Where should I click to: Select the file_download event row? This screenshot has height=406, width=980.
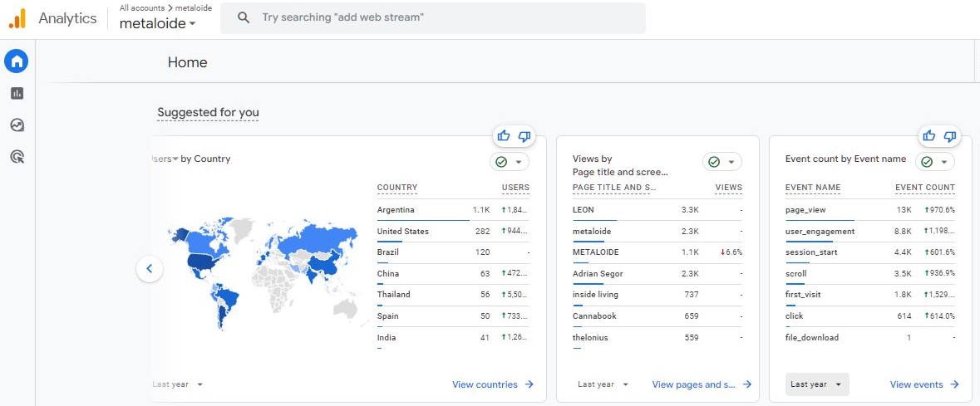[x=870, y=337]
